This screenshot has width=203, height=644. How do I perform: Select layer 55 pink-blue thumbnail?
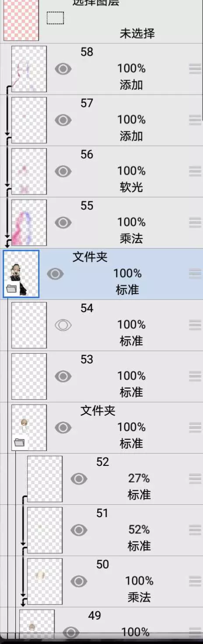pos(29,222)
